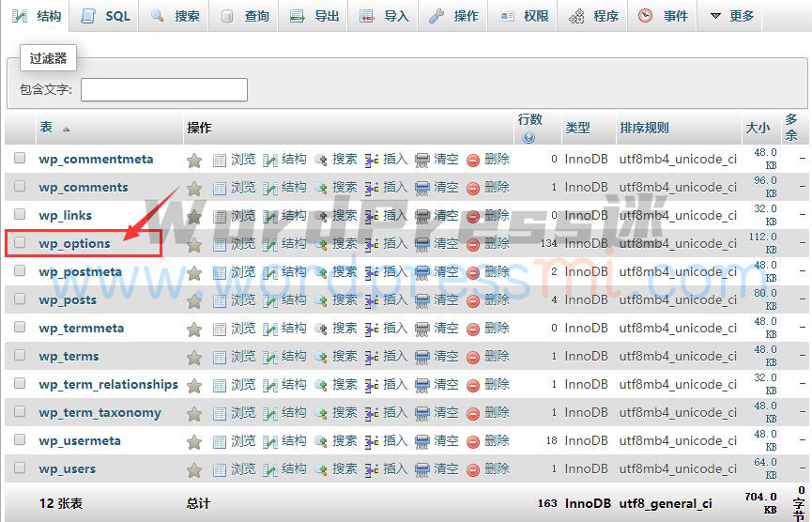This screenshot has width=812, height=522.
Task: Check the wp_termmeta table checkbox
Action: pos(20,327)
